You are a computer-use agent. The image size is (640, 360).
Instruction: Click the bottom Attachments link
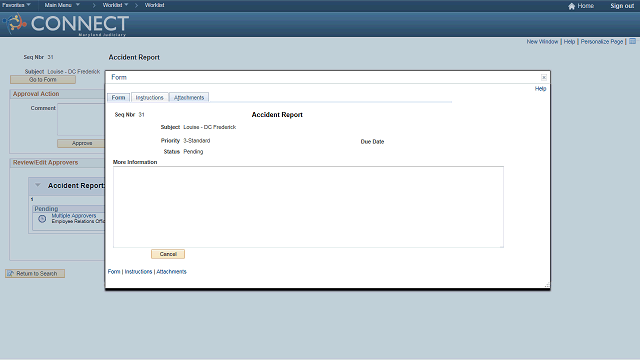coord(171,271)
